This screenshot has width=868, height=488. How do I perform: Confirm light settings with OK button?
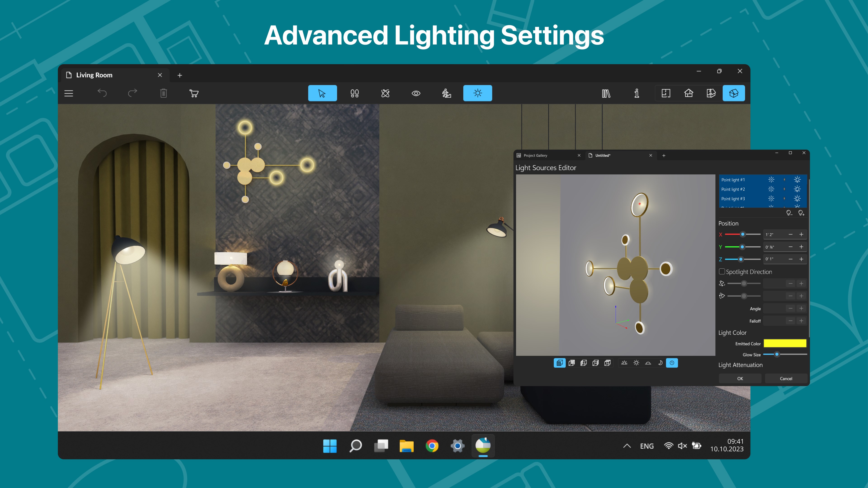point(740,378)
